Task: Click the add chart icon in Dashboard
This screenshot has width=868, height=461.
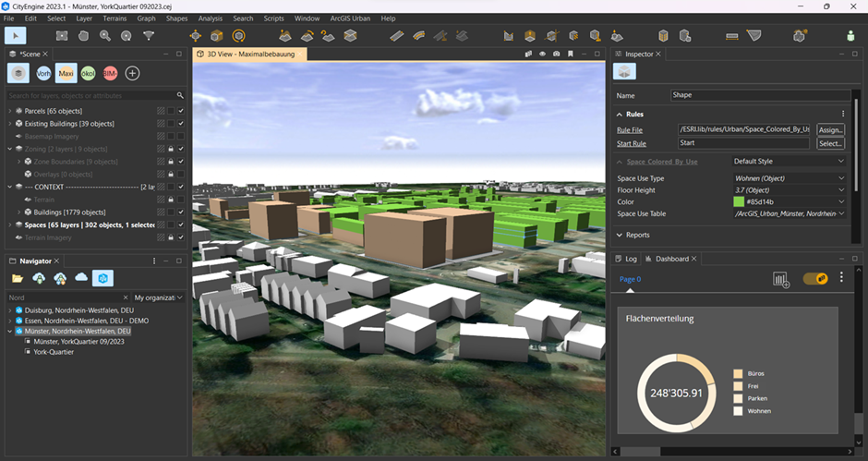Action: pos(781,279)
